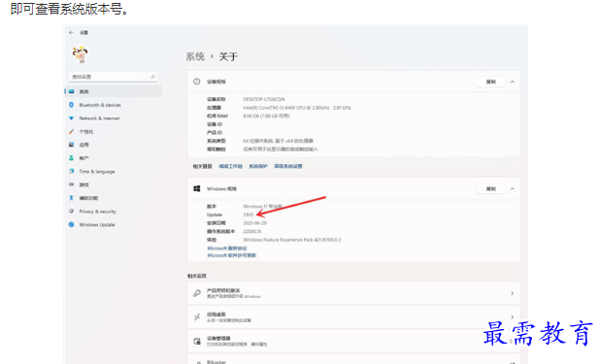Open Network & internet settings
The image size is (601, 364).
pos(99,118)
